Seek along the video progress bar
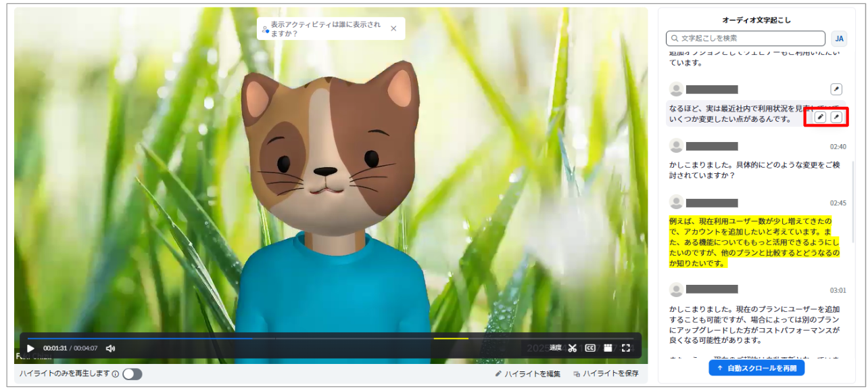Screen dimensions: 868x389 330,338
